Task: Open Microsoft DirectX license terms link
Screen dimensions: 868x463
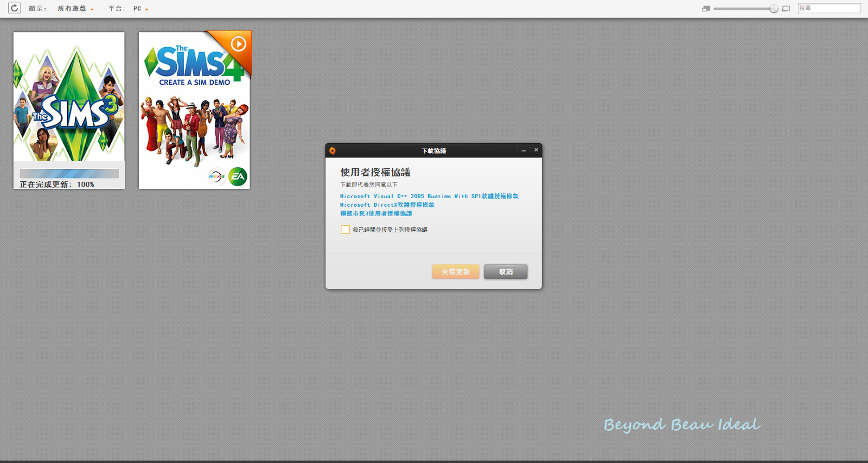Action: (x=387, y=205)
